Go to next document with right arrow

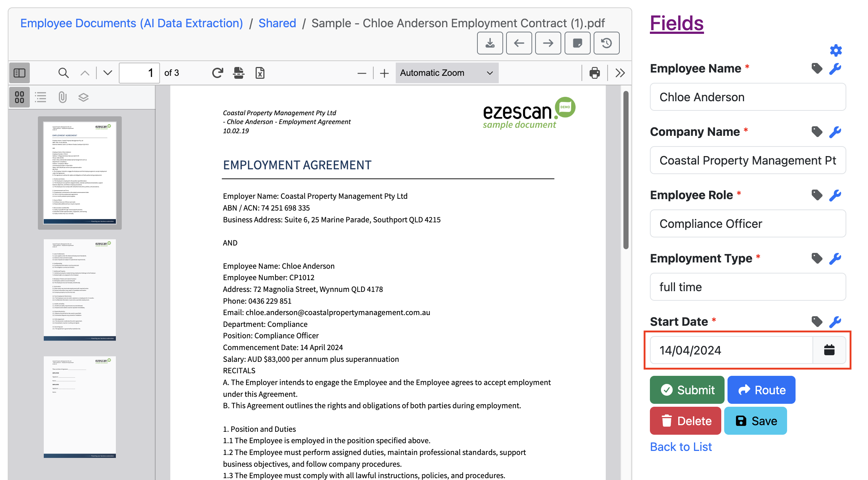pyautogui.click(x=548, y=43)
